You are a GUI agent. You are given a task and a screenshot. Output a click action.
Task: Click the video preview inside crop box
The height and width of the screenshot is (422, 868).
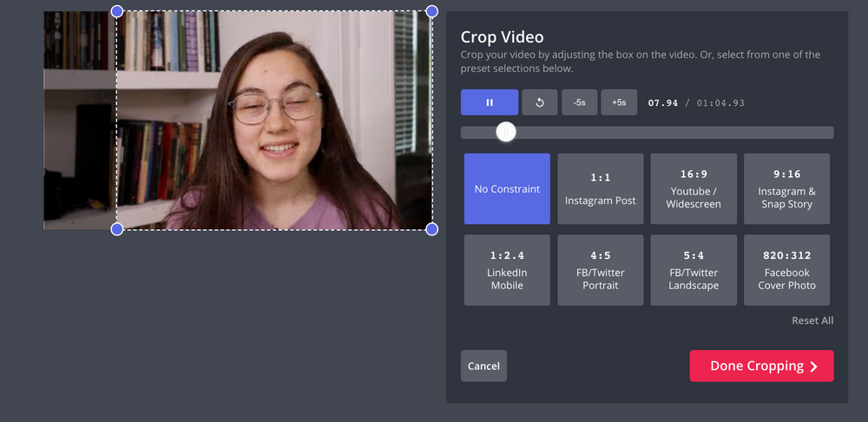(274, 120)
